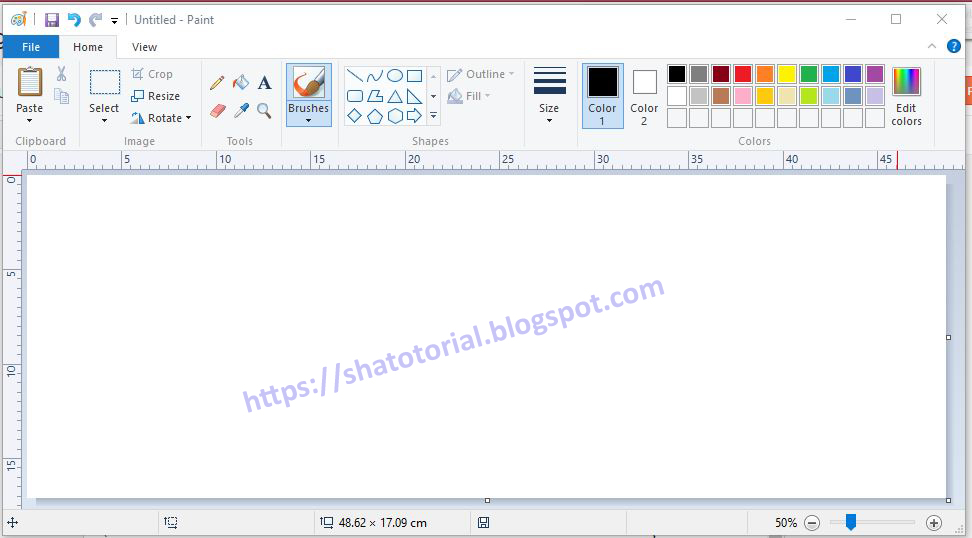Click the zoom out minus button
Screen dimensions: 972x538
tap(812, 523)
